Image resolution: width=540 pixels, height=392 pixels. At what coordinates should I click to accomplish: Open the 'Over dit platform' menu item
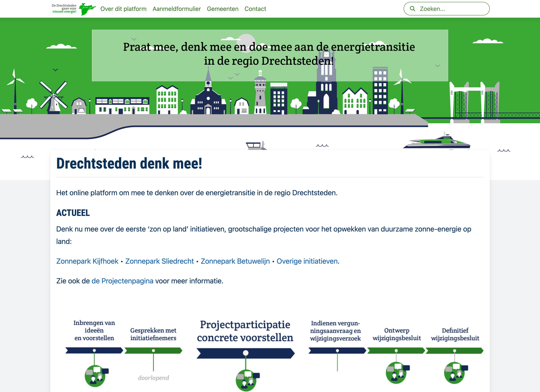click(124, 9)
